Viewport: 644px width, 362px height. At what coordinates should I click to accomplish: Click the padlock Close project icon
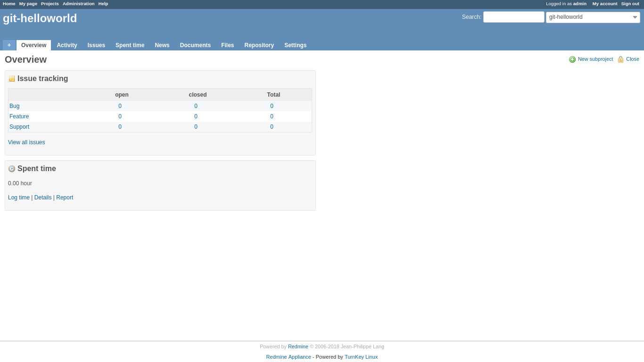coord(620,59)
